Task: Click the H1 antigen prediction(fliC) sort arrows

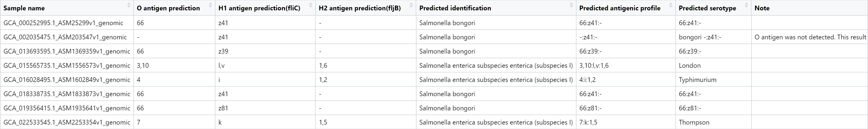Action: point(311,5)
